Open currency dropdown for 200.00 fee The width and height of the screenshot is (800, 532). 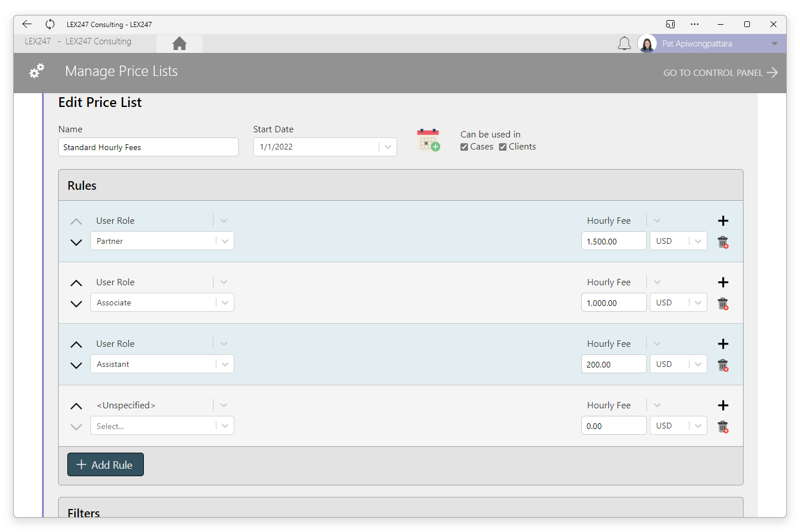pyautogui.click(x=679, y=364)
